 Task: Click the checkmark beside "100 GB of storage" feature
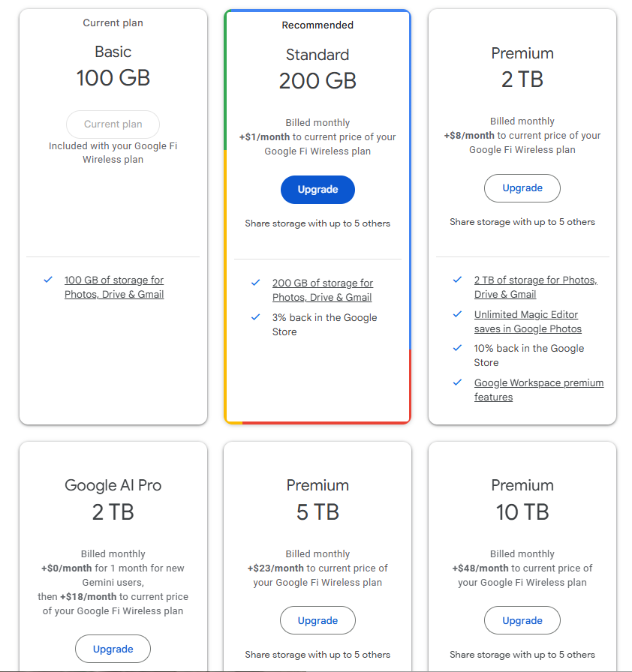pyautogui.click(x=47, y=280)
